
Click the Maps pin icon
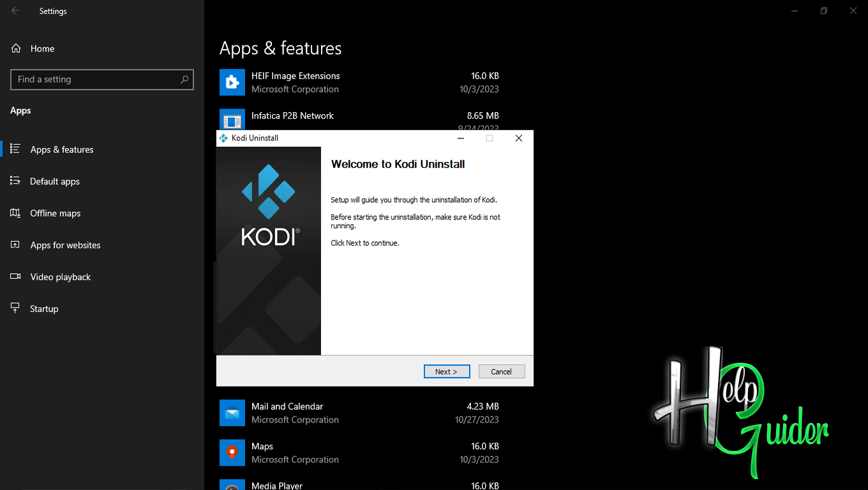[232, 452]
